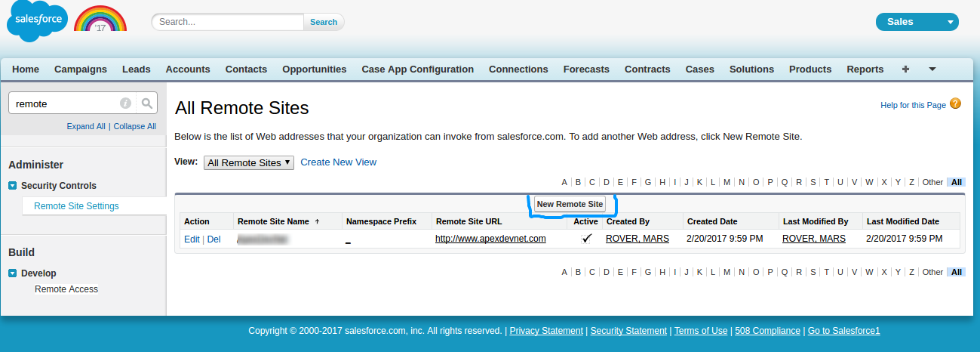The width and height of the screenshot is (980, 352).
Task: Click the orange help question mark icon
Action: (x=955, y=103)
